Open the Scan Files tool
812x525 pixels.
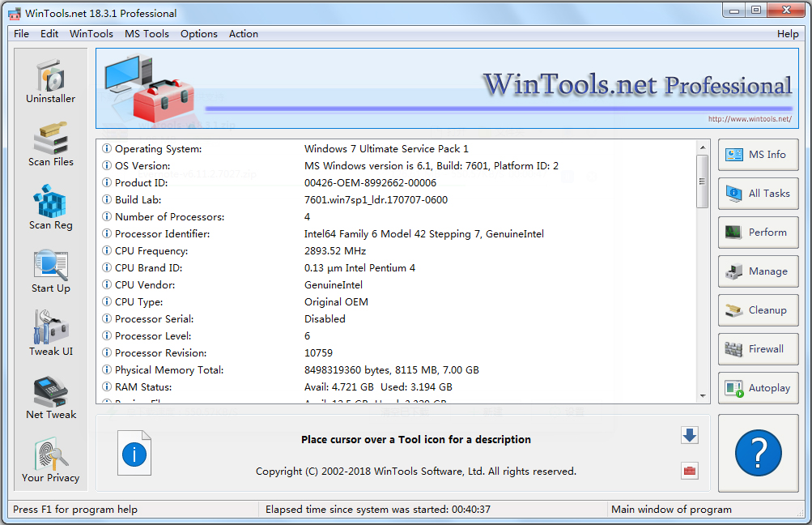[x=51, y=145]
